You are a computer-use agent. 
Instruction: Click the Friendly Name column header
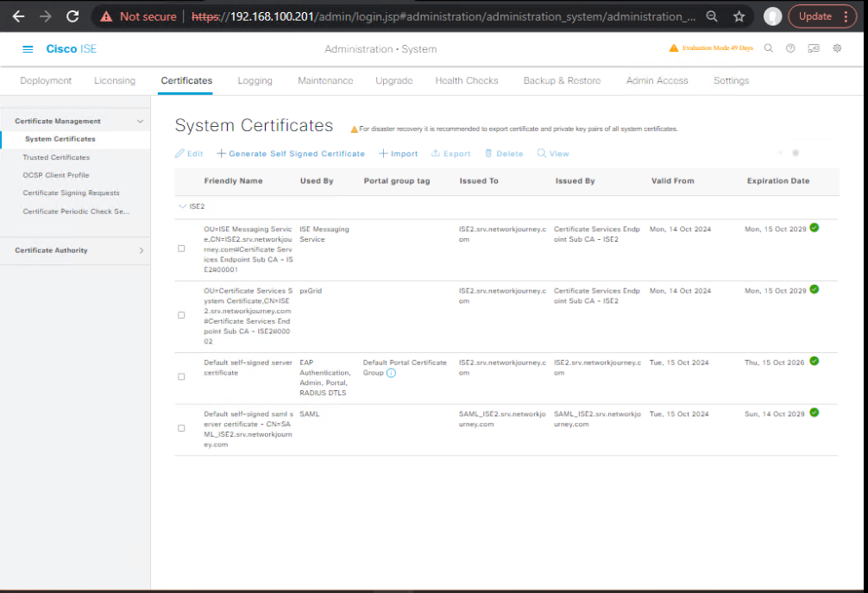pos(233,181)
